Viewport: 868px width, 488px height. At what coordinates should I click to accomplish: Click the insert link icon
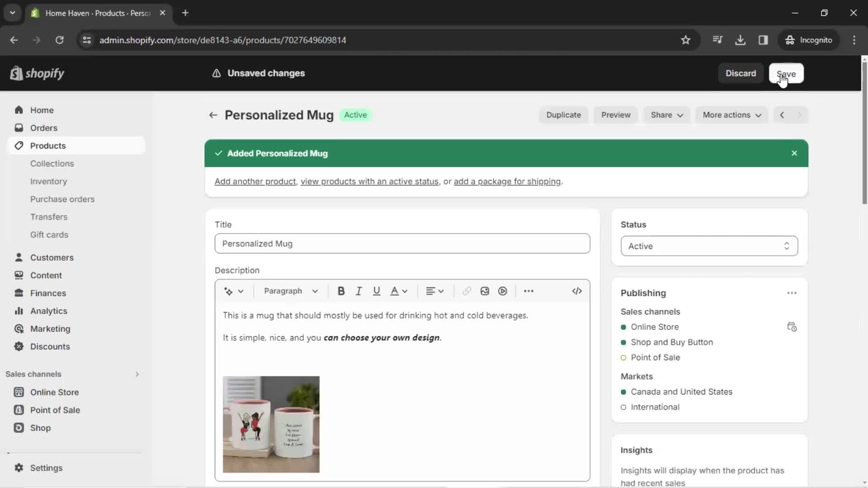click(467, 291)
